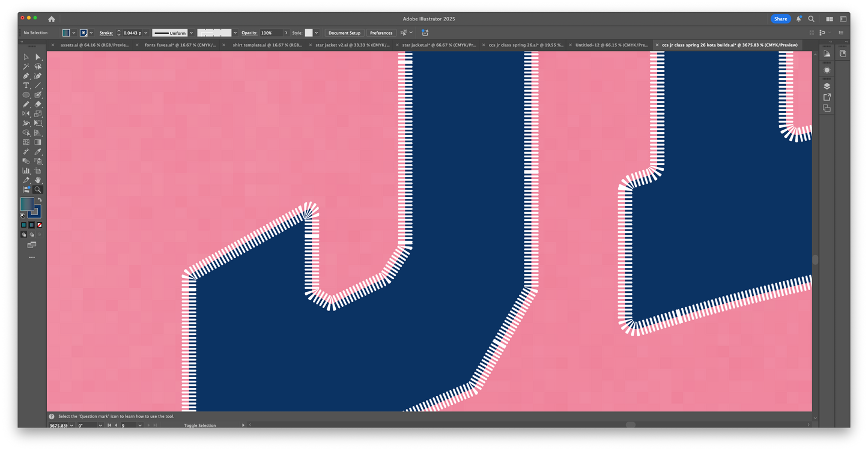
Task: Click the blue Share button
Action: pyautogui.click(x=780, y=19)
